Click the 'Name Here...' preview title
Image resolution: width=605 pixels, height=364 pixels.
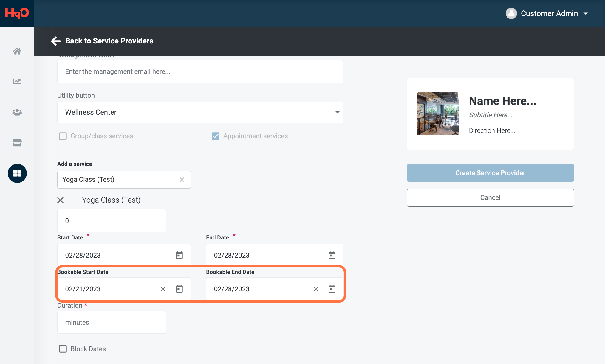point(503,101)
